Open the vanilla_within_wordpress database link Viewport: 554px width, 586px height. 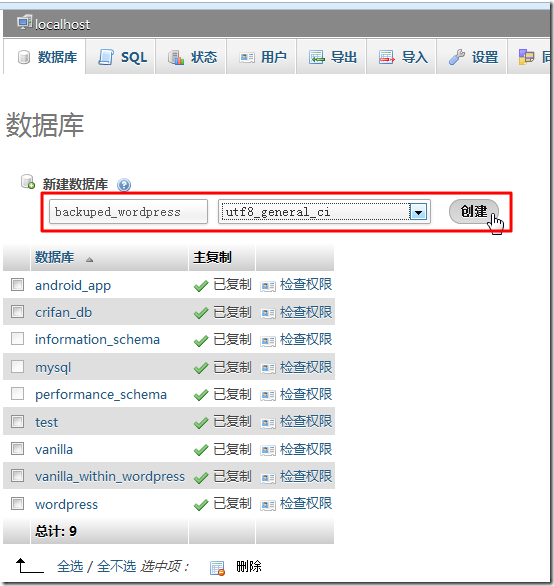tap(110, 476)
